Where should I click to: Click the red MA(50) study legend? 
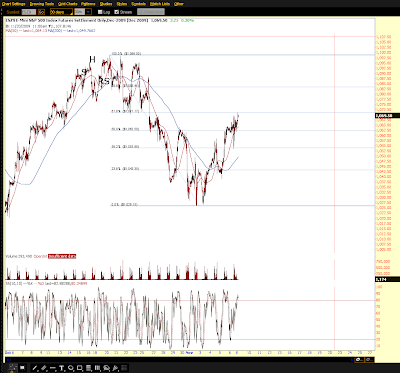tap(27, 31)
